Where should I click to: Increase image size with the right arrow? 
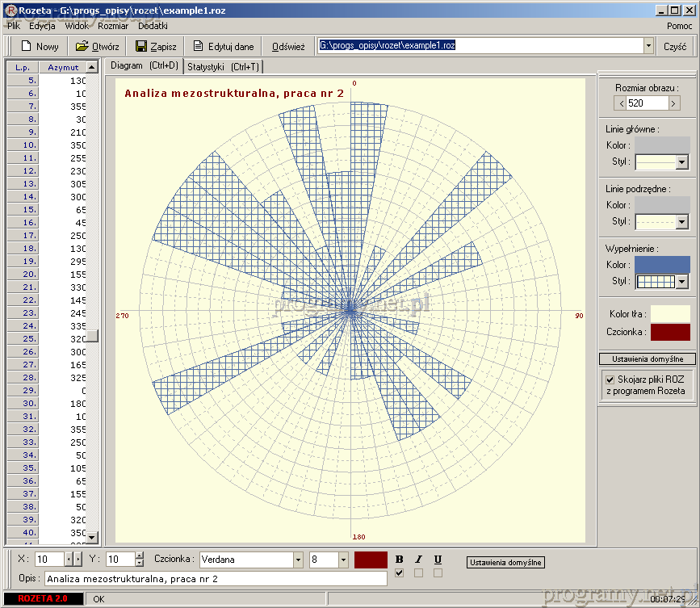[x=673, y=103]
